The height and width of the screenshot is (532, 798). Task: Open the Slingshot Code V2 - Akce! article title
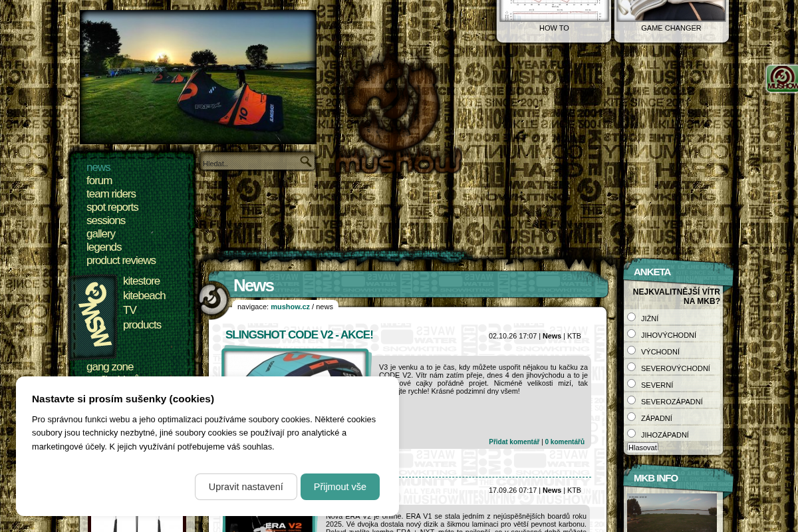(299, 335)
